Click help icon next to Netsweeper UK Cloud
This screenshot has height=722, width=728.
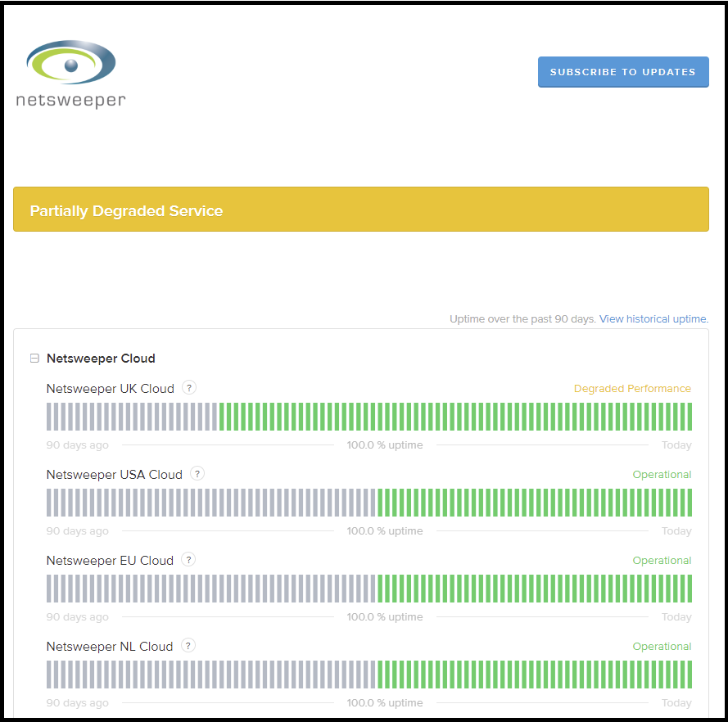click(x=189, y=388)
